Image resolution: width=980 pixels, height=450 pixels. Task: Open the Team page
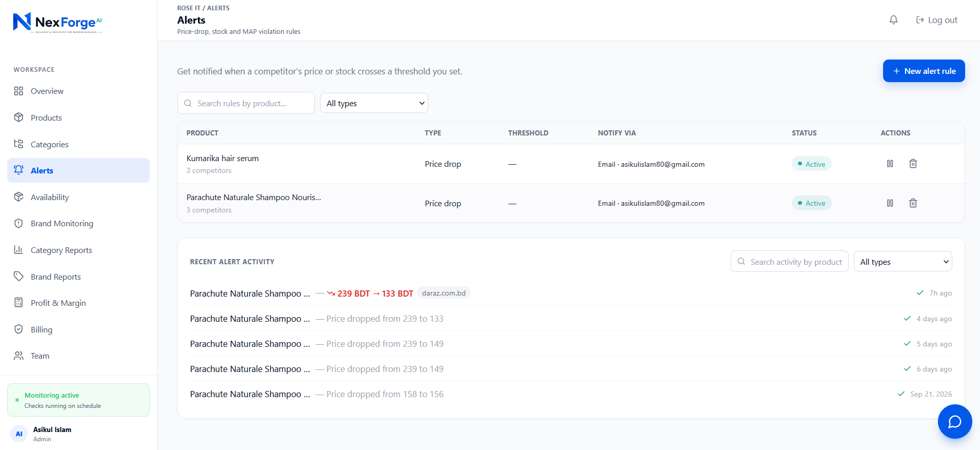pos(78,356)
